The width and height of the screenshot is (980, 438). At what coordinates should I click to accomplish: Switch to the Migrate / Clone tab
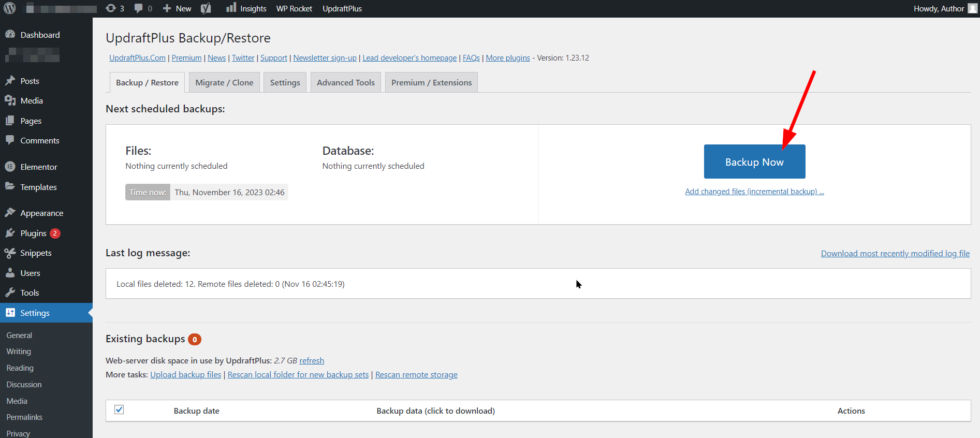tap(224, 83)
